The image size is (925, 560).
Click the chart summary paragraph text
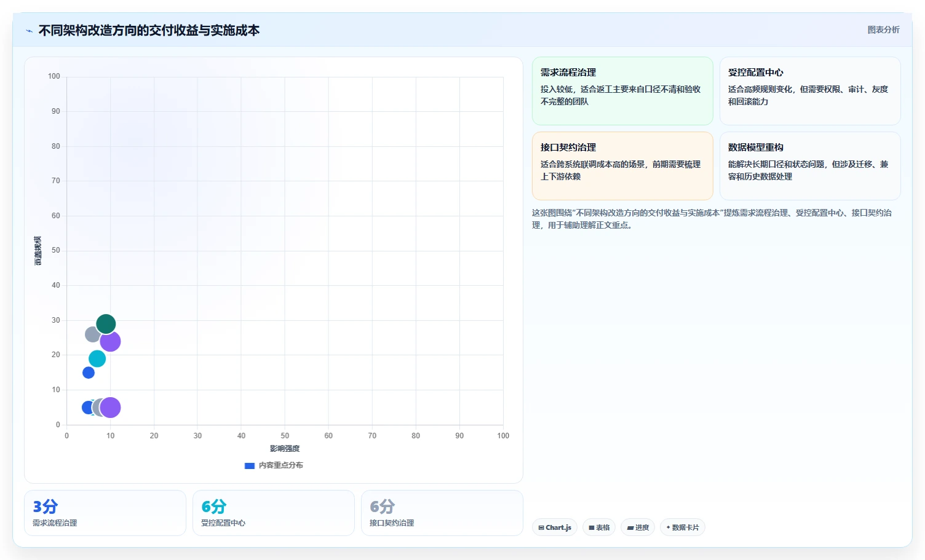712,219
